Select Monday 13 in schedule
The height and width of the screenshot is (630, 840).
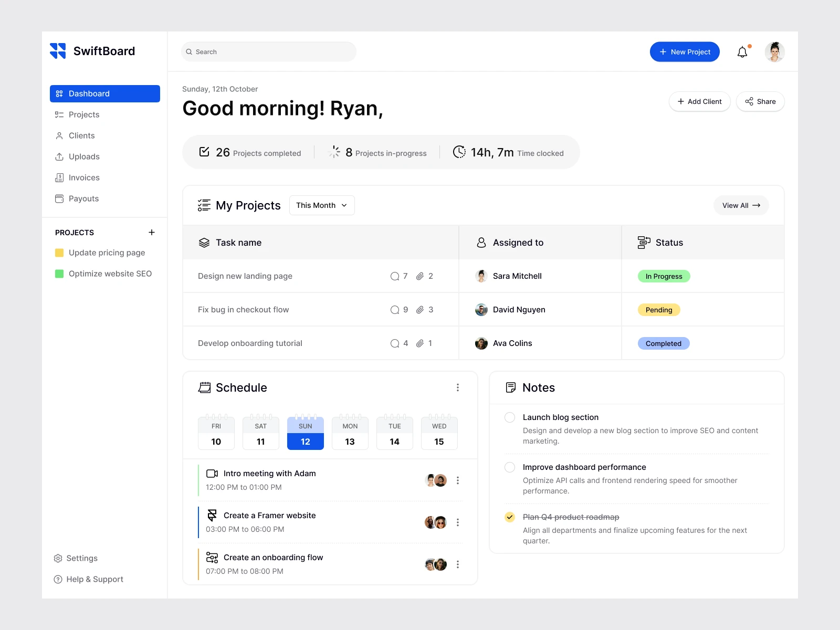click(350, 433)
